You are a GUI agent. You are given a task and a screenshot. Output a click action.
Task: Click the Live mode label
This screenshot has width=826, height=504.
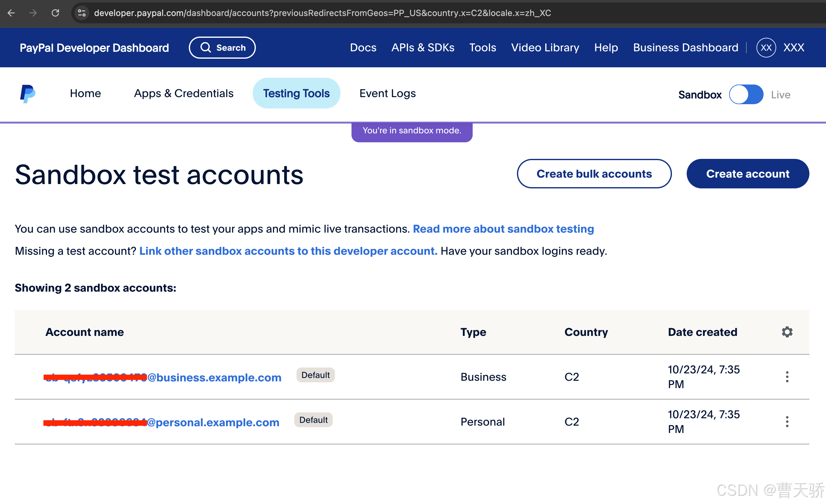click(780, 95)
